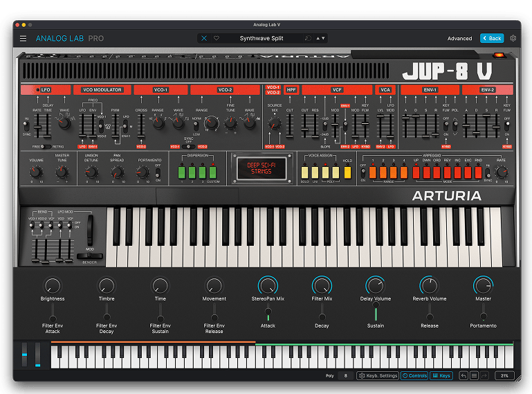The width and height of the screenshot is (532, 394).
Task: Click the redo arrow in bottom bar
Action: pos(484,376)
